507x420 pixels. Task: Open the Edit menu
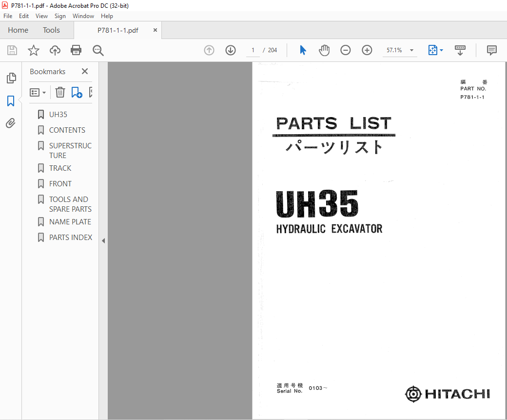point(23,16)
